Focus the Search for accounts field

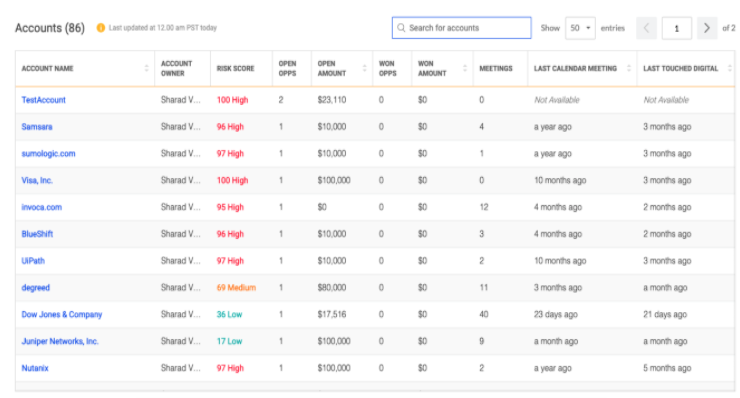pyautogui.click(x=462, y=28)
